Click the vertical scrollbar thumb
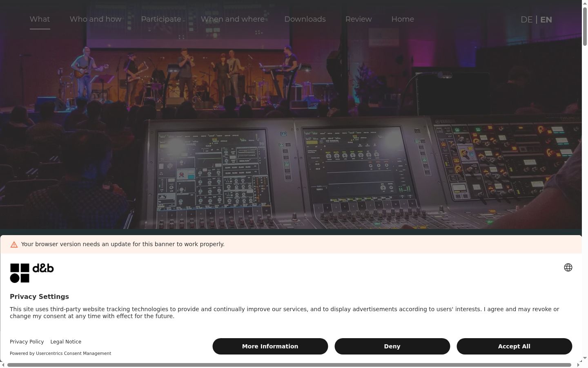 (x=585, y=27)
